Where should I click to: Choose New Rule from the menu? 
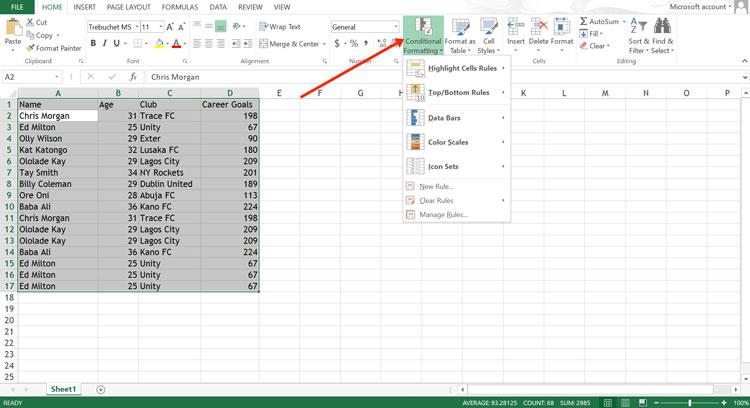point(456,187)
